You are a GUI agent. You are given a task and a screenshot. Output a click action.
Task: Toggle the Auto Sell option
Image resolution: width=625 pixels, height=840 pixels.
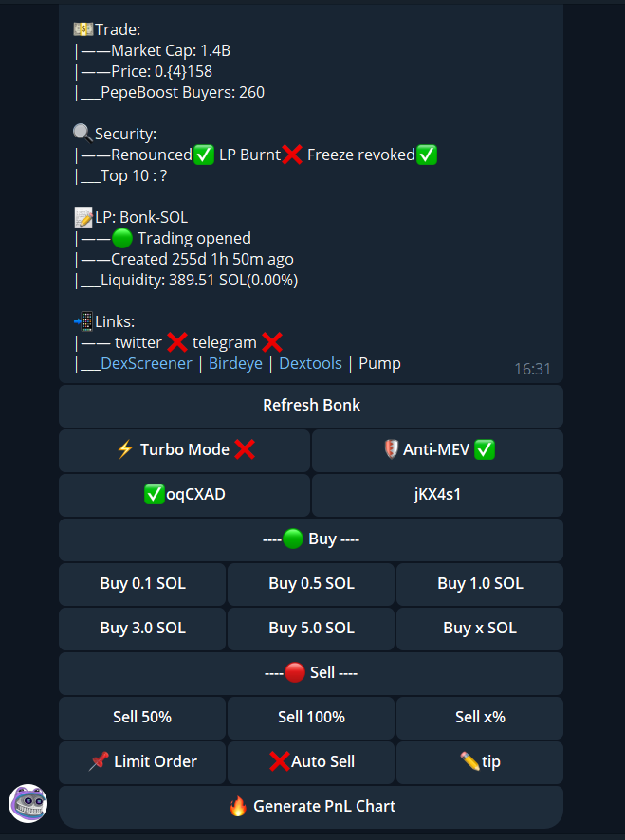[311, 762]
